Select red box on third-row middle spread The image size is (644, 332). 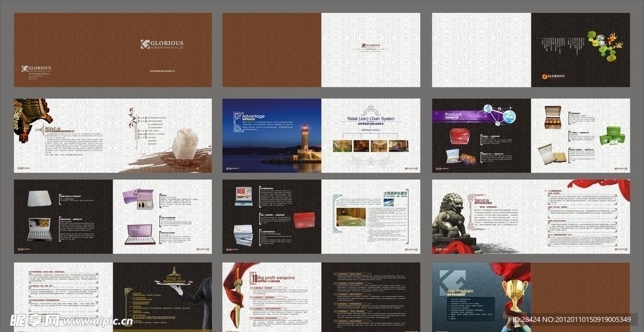coord(304,220)
